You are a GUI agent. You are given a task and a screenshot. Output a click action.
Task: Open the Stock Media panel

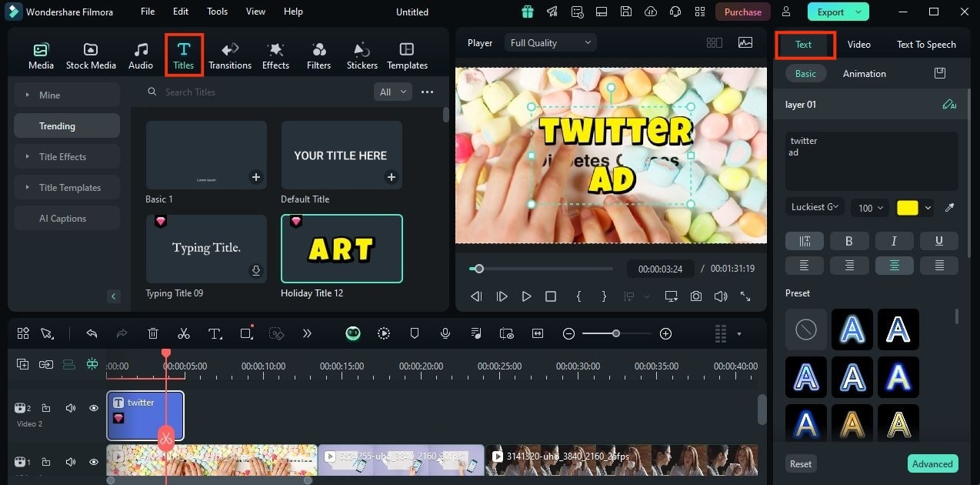pyautogui.click(x=91, y=56)
